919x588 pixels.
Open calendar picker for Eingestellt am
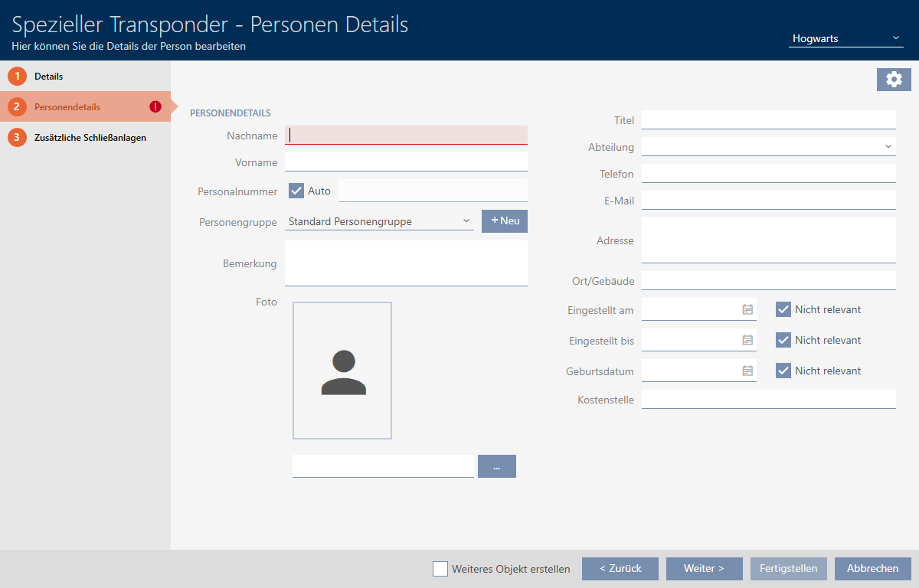(x=747, y=309)
